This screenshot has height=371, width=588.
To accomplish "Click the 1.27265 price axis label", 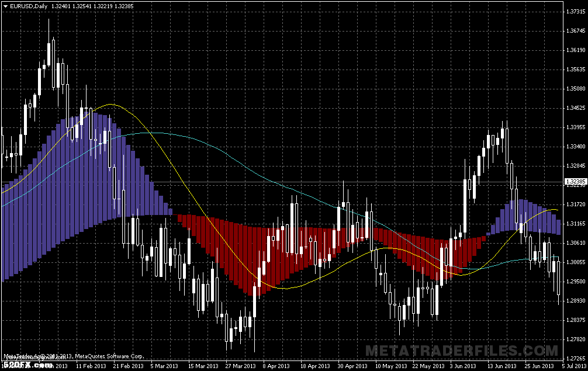I will (575, 359).
